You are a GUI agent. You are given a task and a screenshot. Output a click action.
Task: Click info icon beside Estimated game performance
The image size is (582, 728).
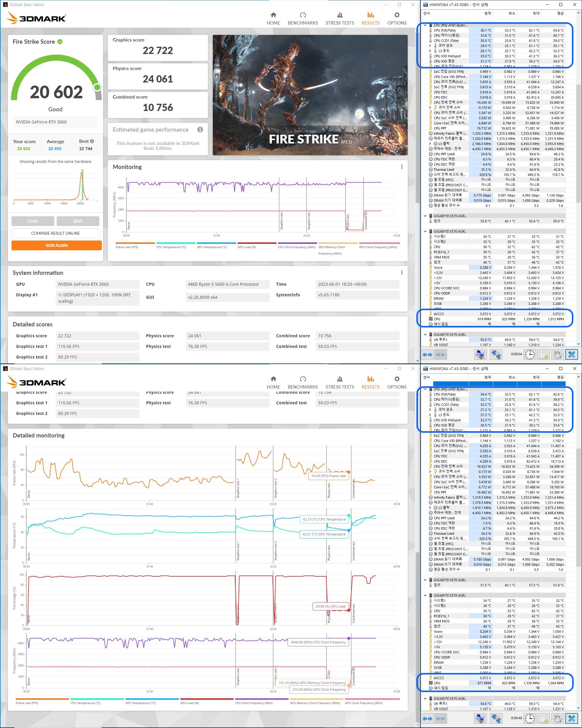tap(200, 130)
